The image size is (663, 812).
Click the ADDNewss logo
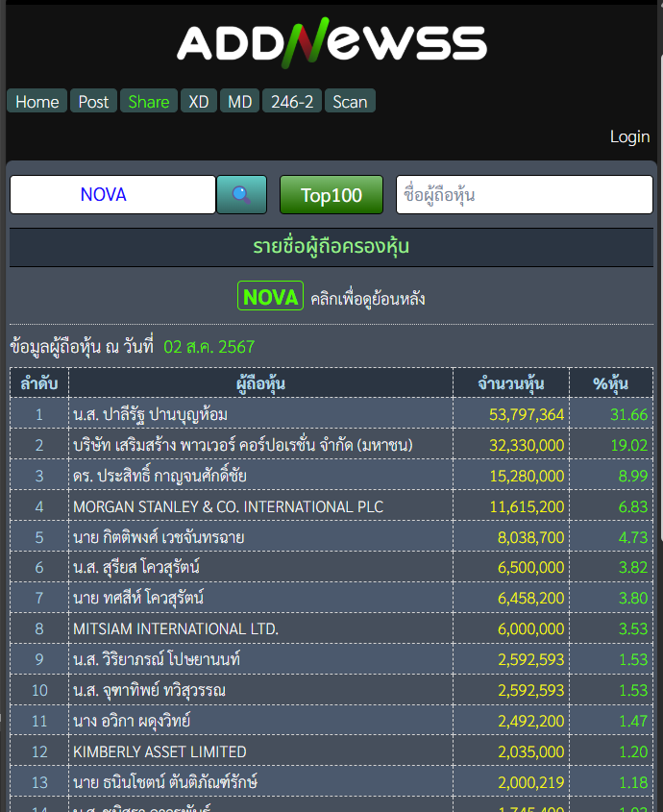pyautogui.click(x=332, y=43)
